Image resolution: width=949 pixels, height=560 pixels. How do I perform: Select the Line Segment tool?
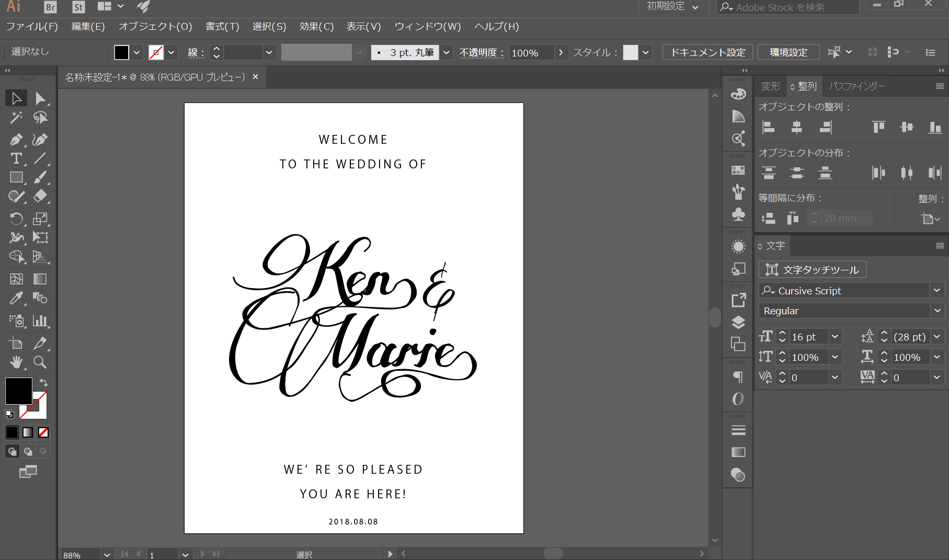click(x=40, y=158)
